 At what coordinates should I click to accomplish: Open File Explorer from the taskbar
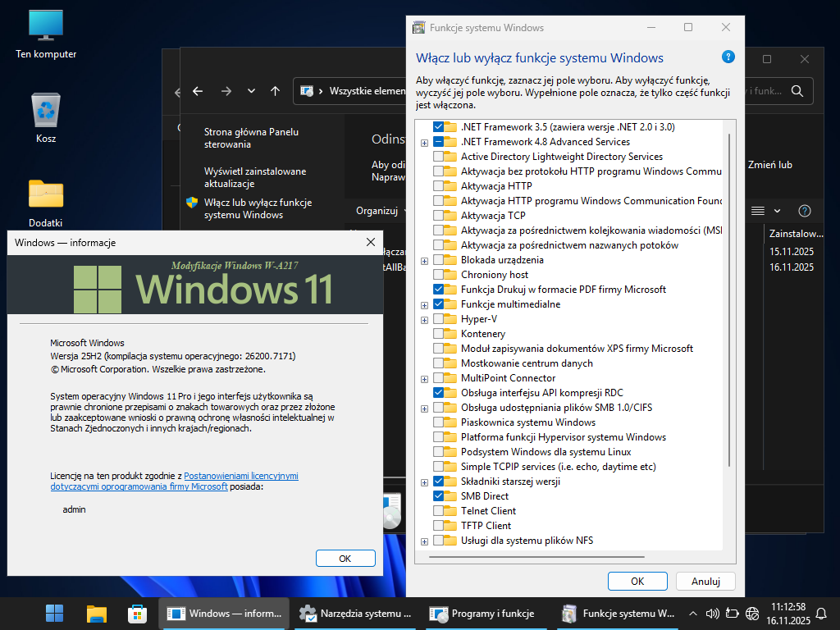(97, 613)
